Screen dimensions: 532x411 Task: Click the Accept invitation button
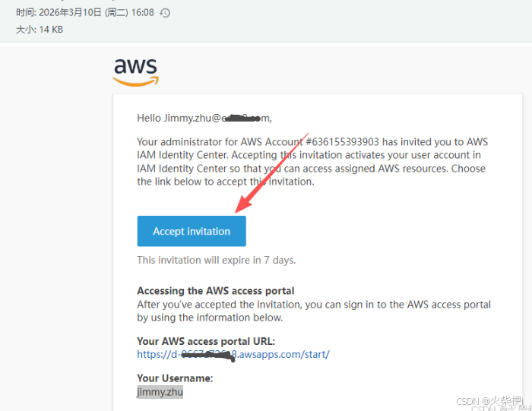point(192,231)
